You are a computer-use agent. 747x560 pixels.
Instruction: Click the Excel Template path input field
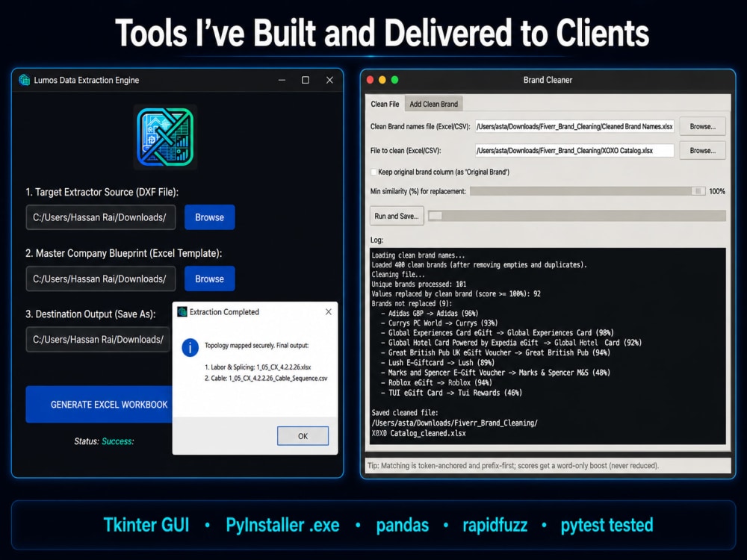click(101, 279)
